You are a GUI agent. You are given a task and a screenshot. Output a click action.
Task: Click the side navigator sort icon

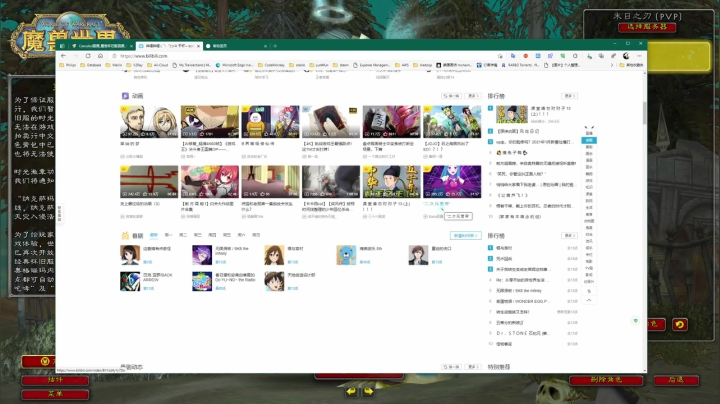pos(589,291)
